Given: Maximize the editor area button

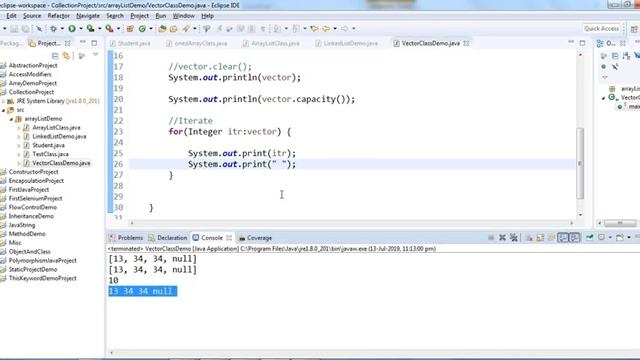Looking at the screenshot, I should [x=582, y=43].
